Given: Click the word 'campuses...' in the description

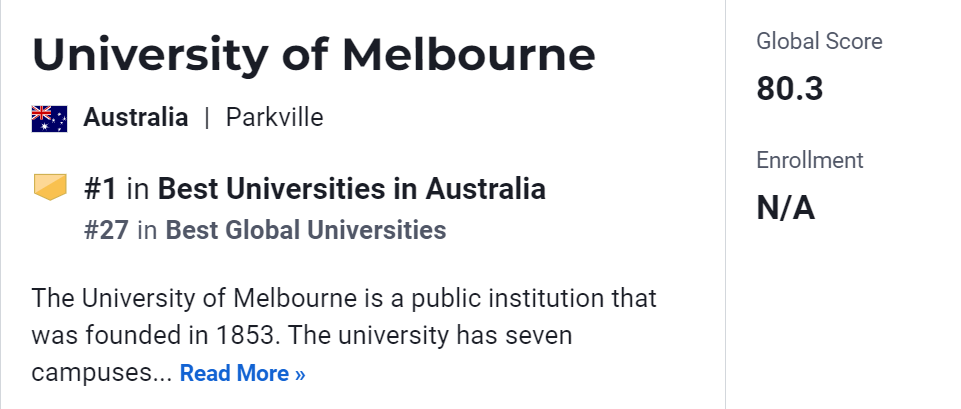Looking at the screenshot, I should [100, 374].
